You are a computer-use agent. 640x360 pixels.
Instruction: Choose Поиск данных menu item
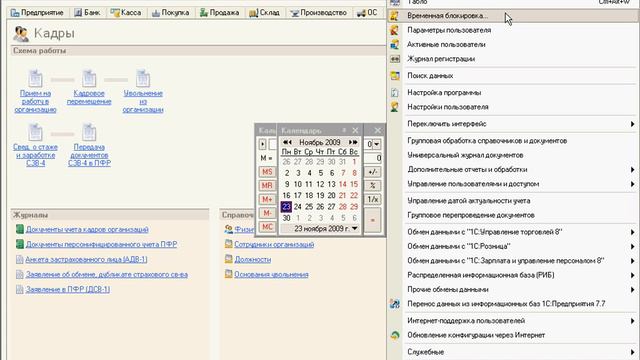pos(513,76)
